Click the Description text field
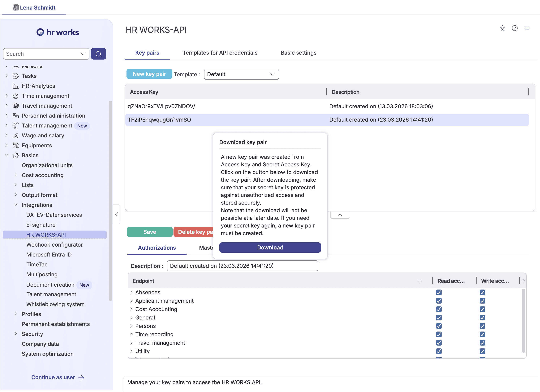Viewport: 540px width, 392px height. 242,266
